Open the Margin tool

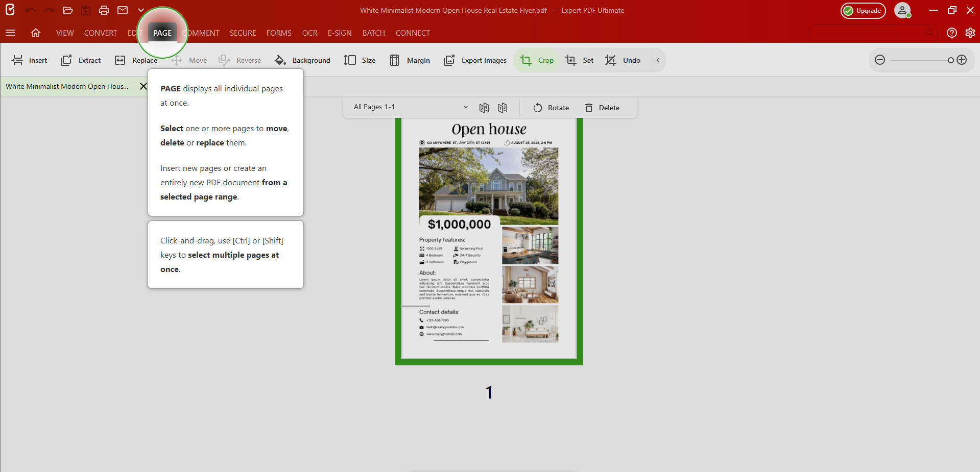[x=409, y=60]
